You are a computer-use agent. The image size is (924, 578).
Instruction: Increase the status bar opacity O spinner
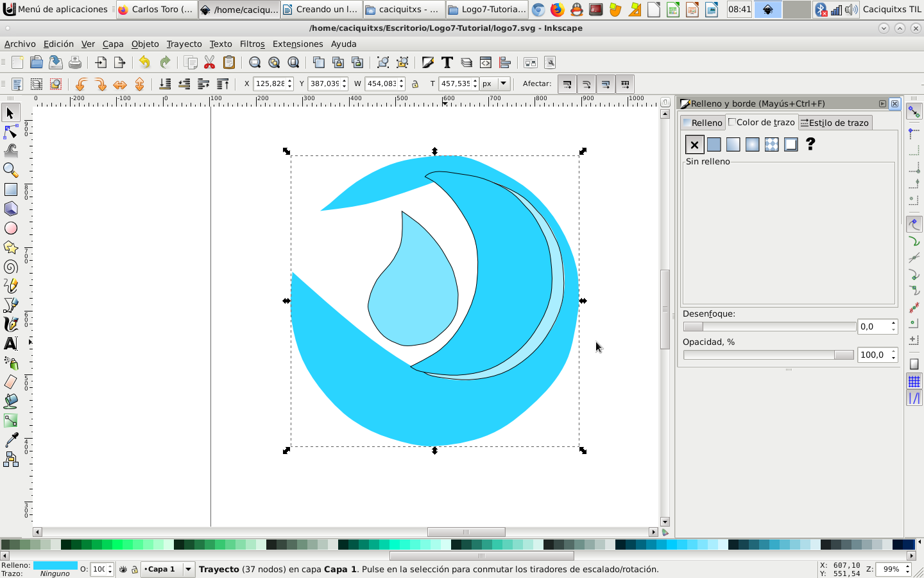110,566
